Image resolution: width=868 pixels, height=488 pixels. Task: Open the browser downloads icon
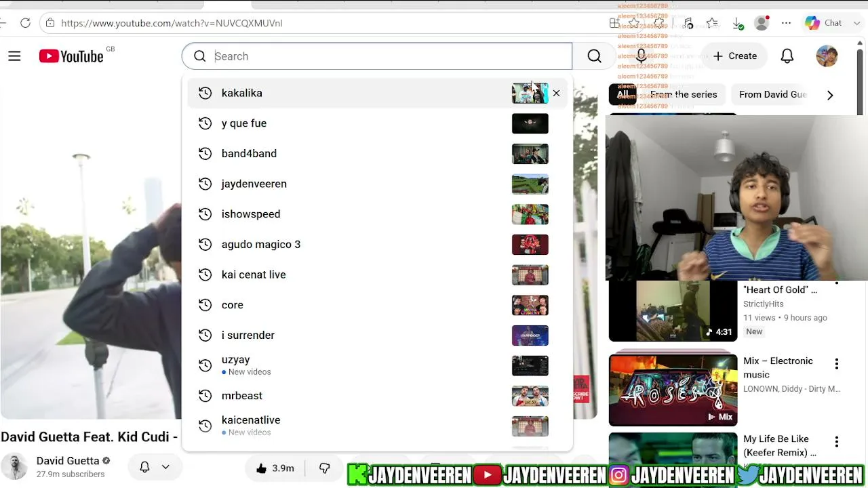[x=738, y=23]
